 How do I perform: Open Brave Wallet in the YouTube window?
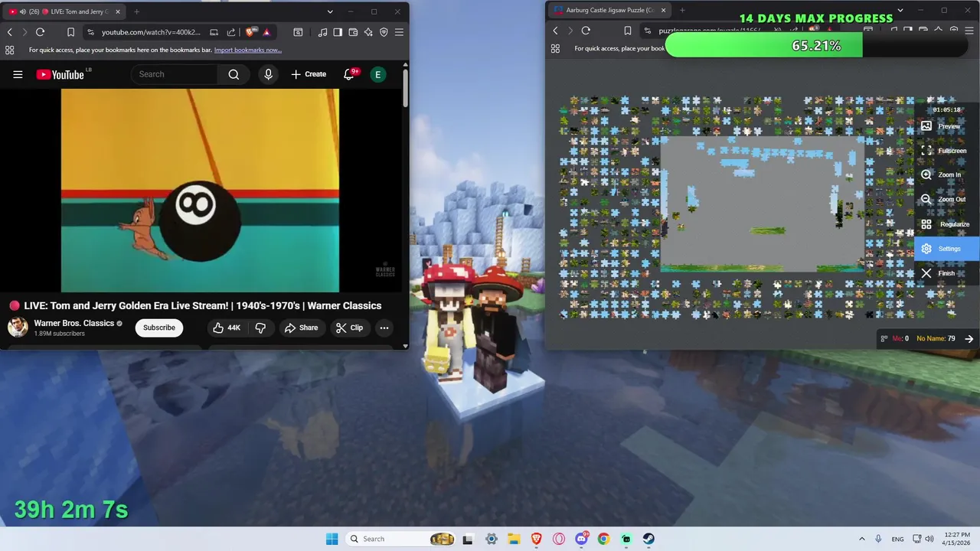pos(353,32)
